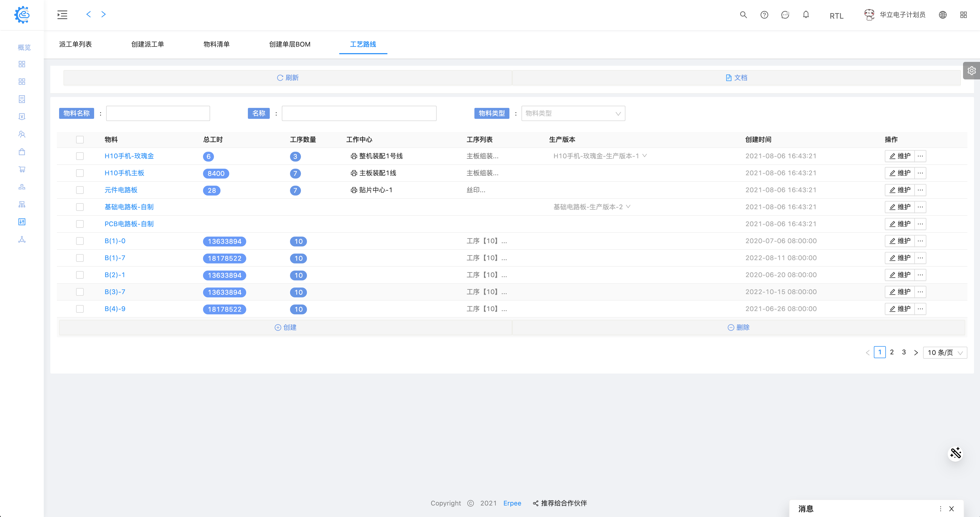Open the chat messages icon in header
Viewport: 980px width, 517px height.
tap(785, 15)
